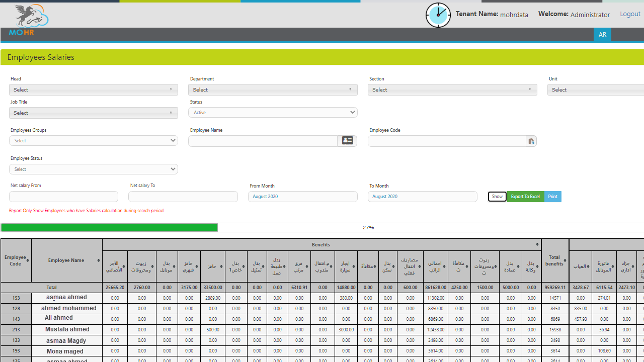Image resolution: width=644 pixels, height=362 pixels.
Task: Click employee code 128 cell
Action: [16, 308]
